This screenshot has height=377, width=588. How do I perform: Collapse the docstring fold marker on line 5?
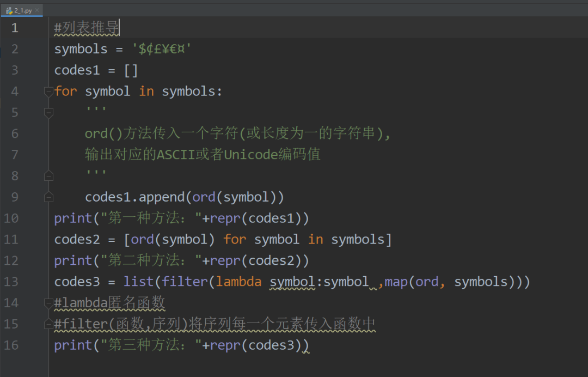pyautogui.click(x=48, y=112)
